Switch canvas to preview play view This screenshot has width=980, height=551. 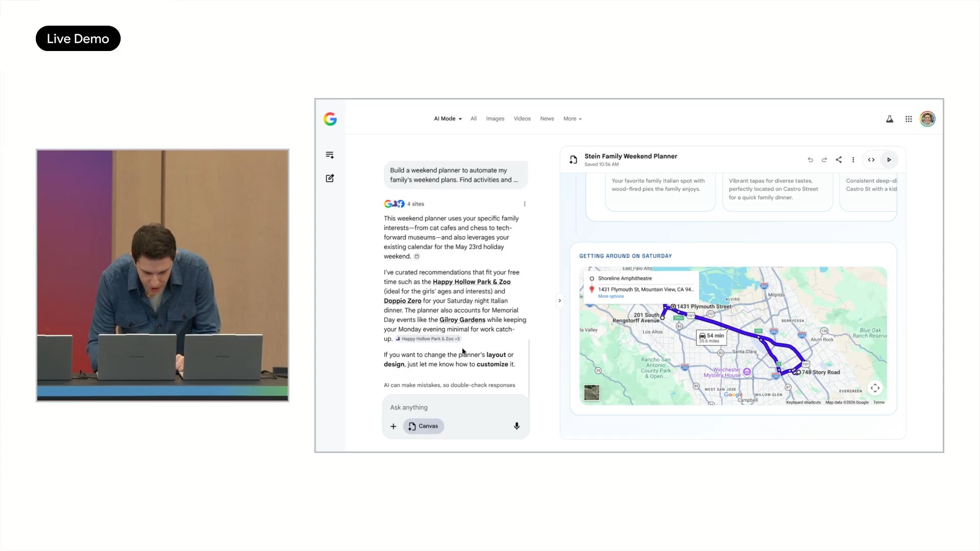pyautogui.click(x=889, y=160)
